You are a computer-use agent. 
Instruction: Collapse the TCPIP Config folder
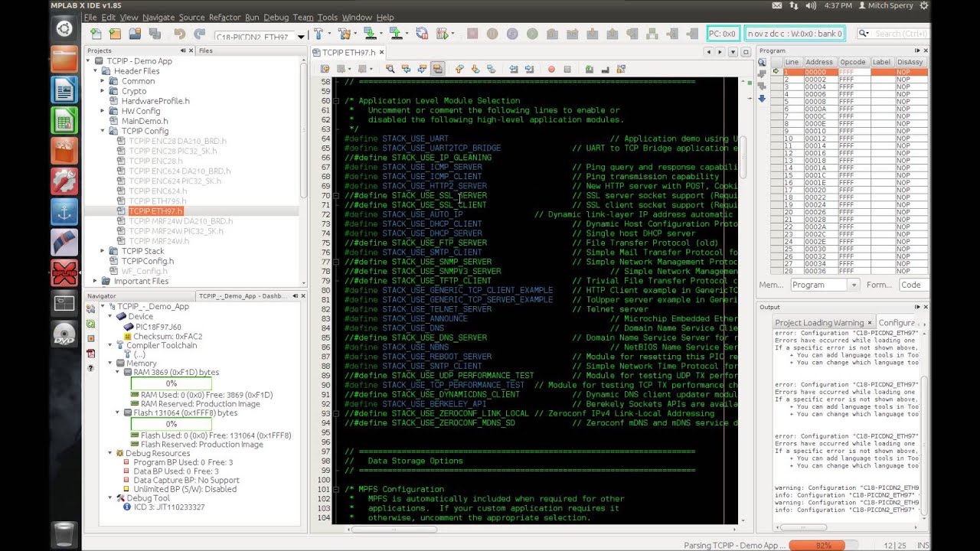pos(103,130)
